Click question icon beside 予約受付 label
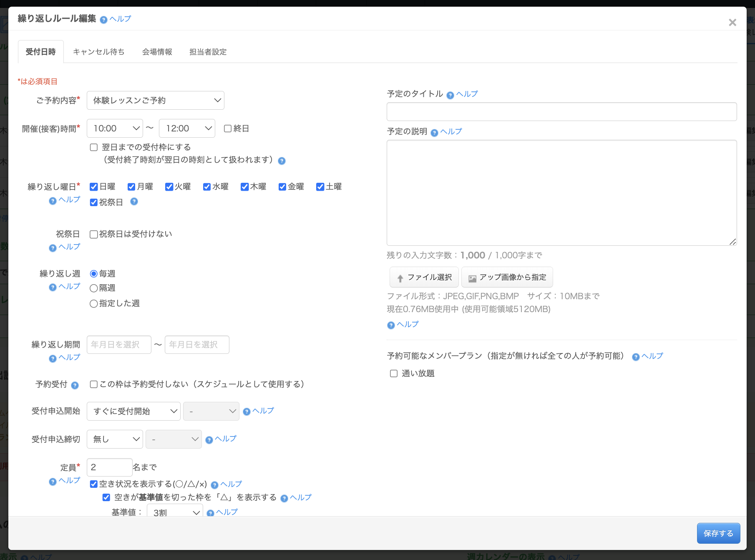Image resolution: width=755 pixels, height=560 pixels. (x=75, y=385)
